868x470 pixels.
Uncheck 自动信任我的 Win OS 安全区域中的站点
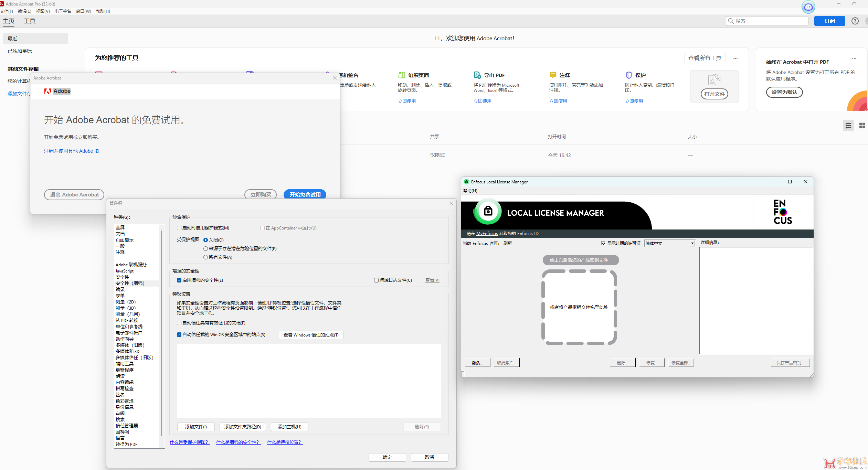pyautogui.click(x=179, y=334)
